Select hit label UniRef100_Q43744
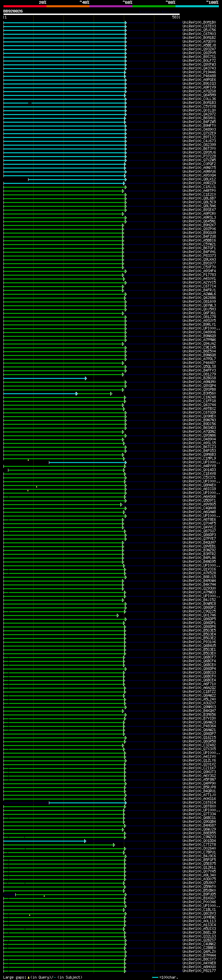 click(199, 405)
